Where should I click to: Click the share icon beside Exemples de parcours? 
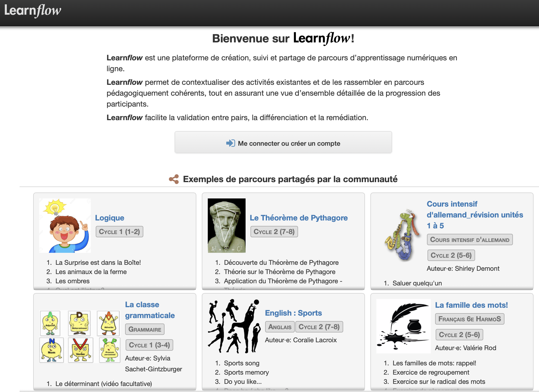(x=174, y=179)
